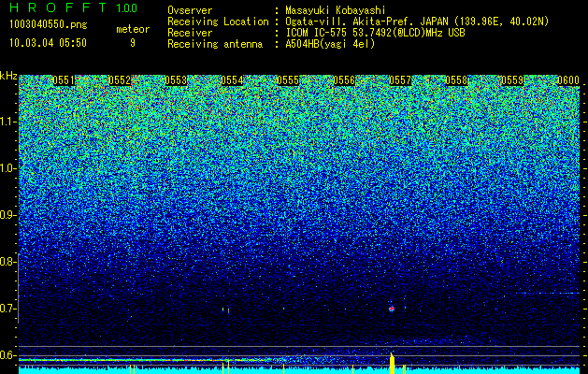Select the 1.1 frequency axis label
This screenshot has width=588, height=374.
tap(7, 122)
